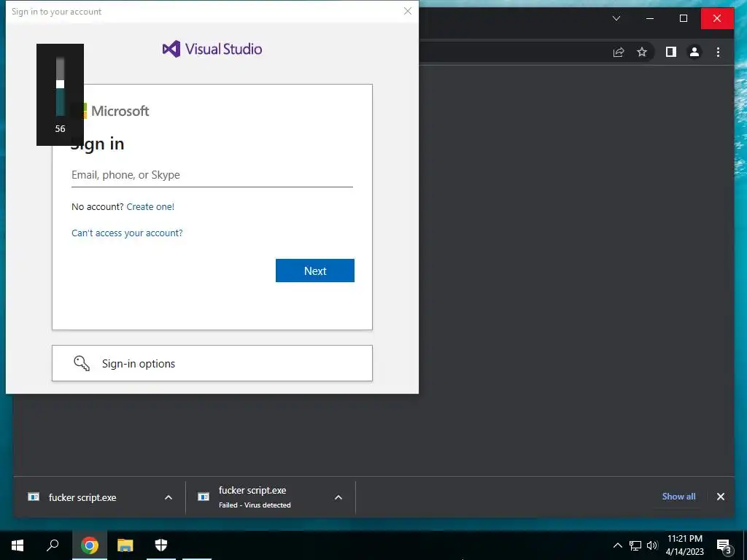Click the Email, phone, or Skype field
The height and width of the screenshot is (560, 747).
tap(212, 175)
